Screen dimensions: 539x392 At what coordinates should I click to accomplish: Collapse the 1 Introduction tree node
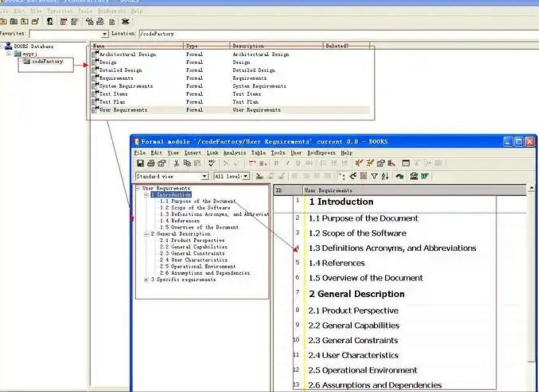pyautogui.click(x=146, y=195)
